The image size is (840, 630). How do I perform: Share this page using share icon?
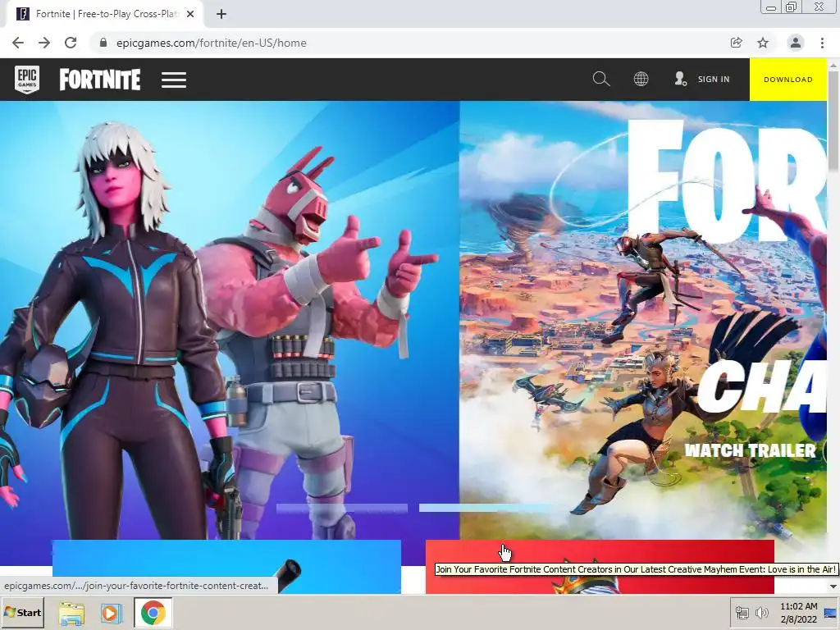[x=737, y=43]
